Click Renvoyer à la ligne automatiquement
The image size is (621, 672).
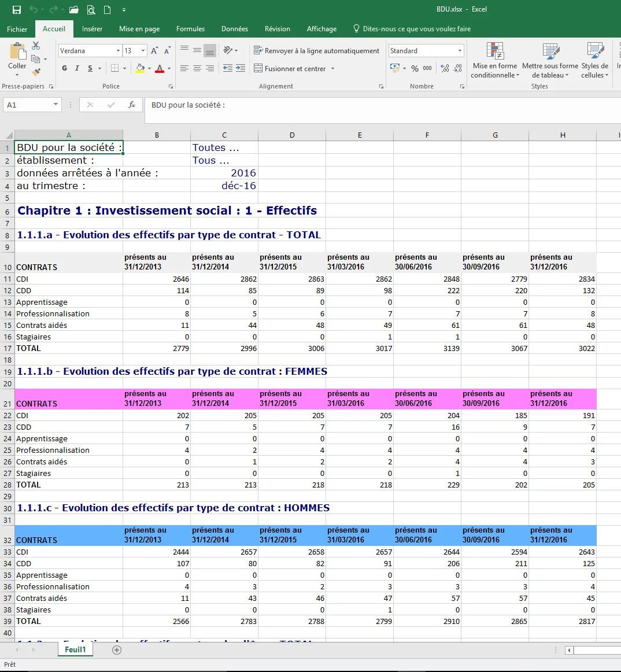pyautogui.click(x=317, y=50)
